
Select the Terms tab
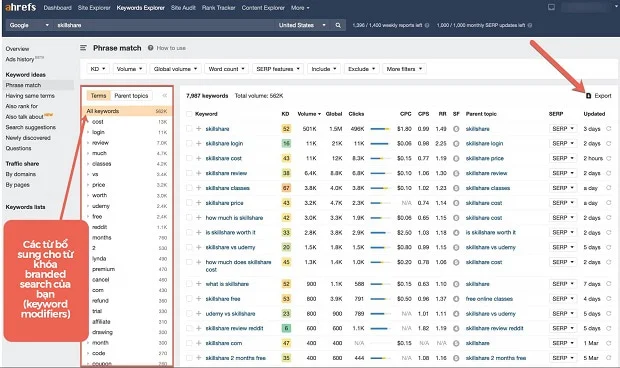98,96
